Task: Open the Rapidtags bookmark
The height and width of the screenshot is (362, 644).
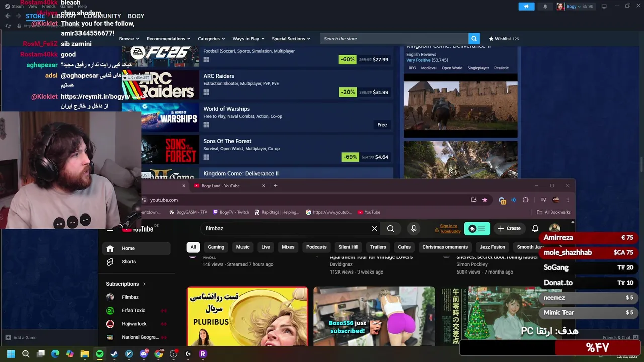Action: coord(277,212)
